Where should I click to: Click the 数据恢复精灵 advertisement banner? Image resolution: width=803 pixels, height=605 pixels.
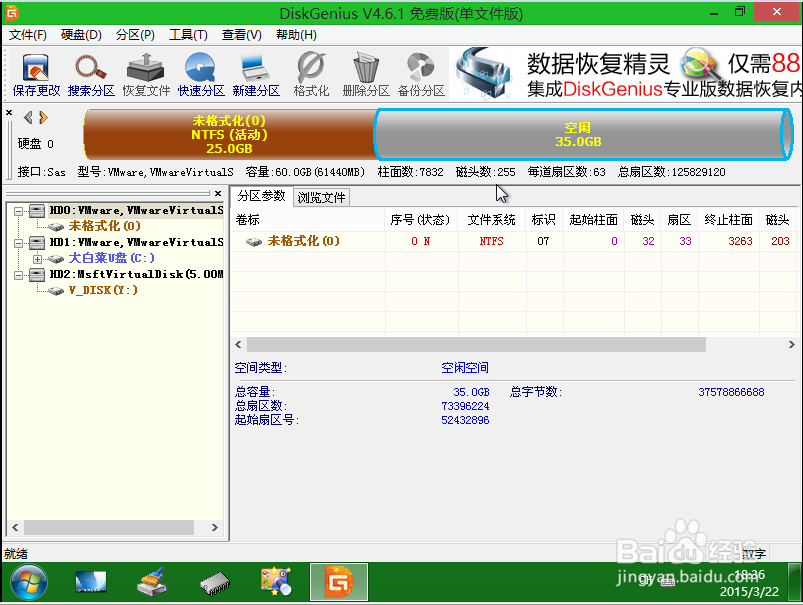(x=626, y=75)
